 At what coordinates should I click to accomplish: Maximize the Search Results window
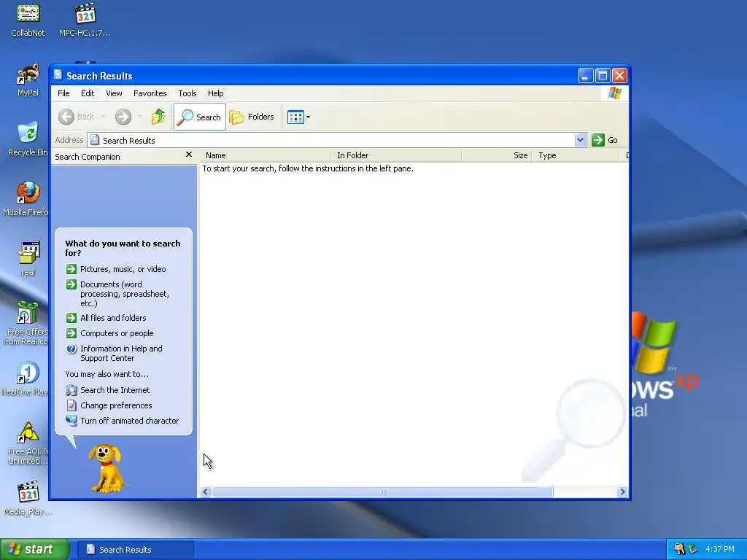pos(603,75)
